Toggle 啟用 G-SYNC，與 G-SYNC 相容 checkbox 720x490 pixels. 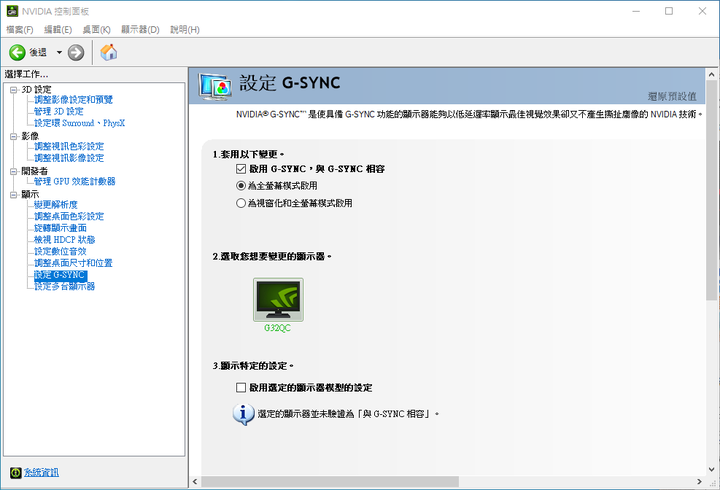[x=241, y=169]
